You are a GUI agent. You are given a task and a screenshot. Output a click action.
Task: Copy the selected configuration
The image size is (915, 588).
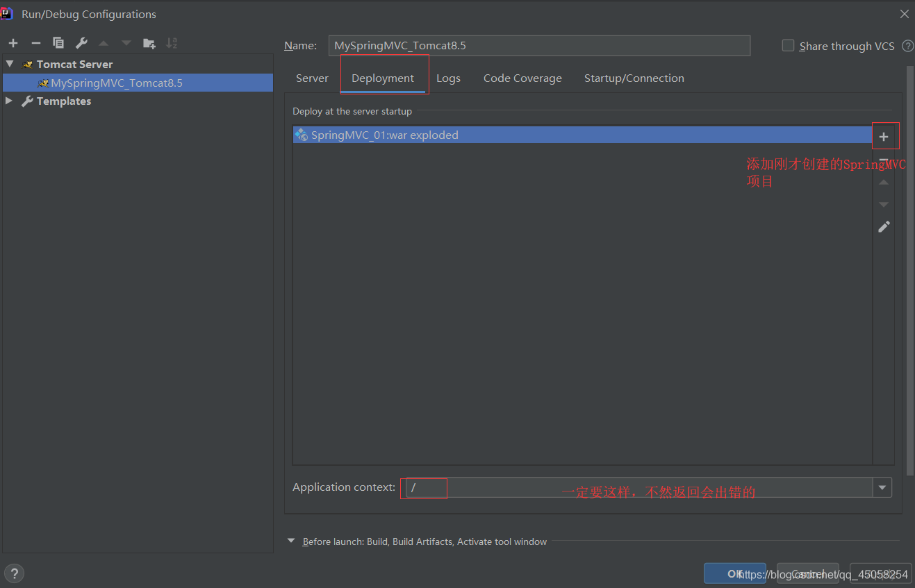click(x=58, y=43)
